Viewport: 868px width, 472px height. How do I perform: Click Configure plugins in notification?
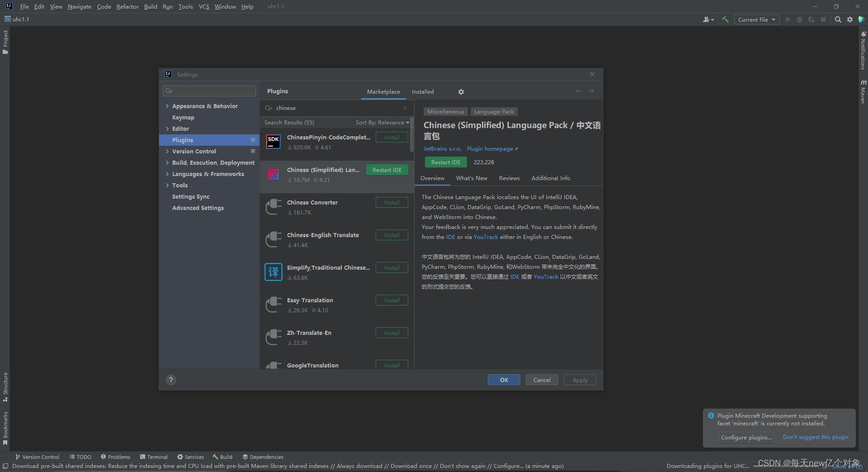pos(746,438)
